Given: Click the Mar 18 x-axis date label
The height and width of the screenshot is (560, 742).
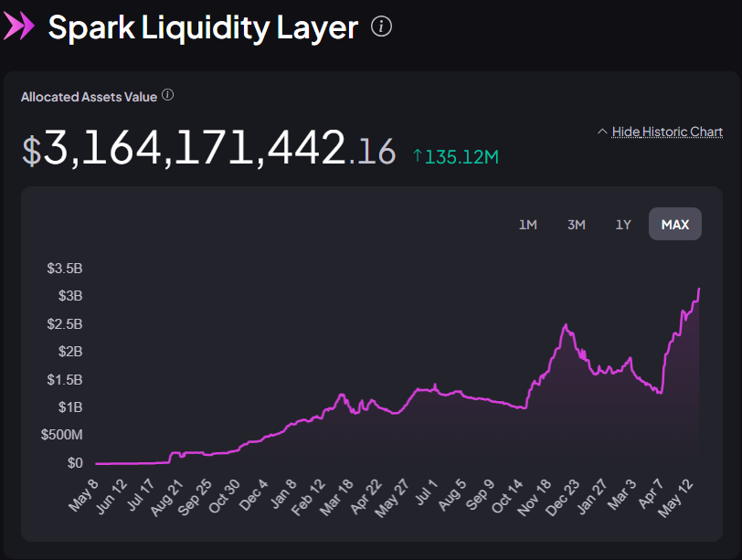Looking at the screenshot, I should point(336,498).
